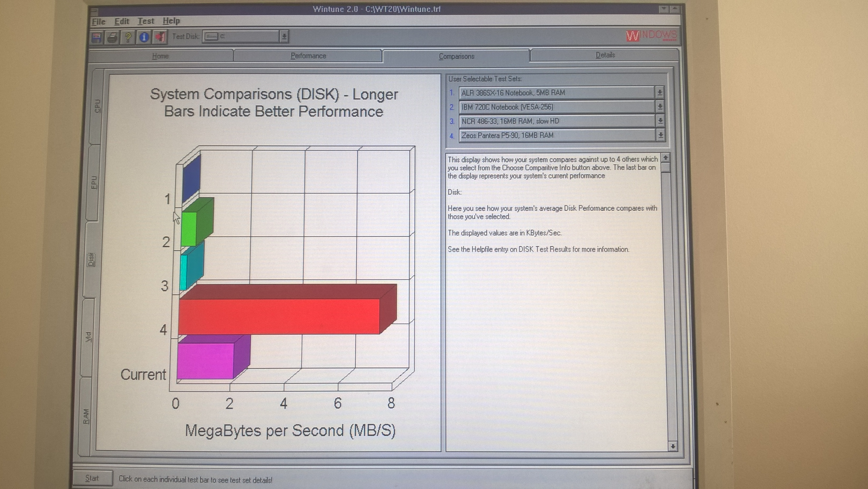Open the Test menu
This screenshot has width=868, height=489.
point(145,21)
